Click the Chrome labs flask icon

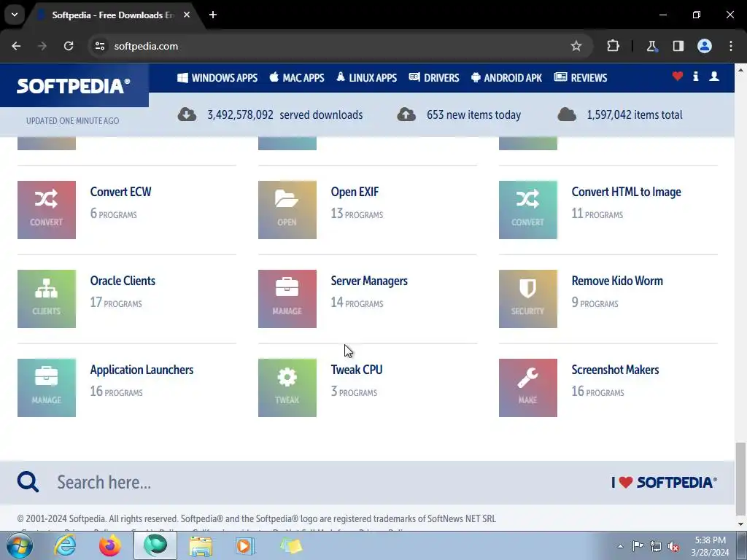click(x=651, y=46)
